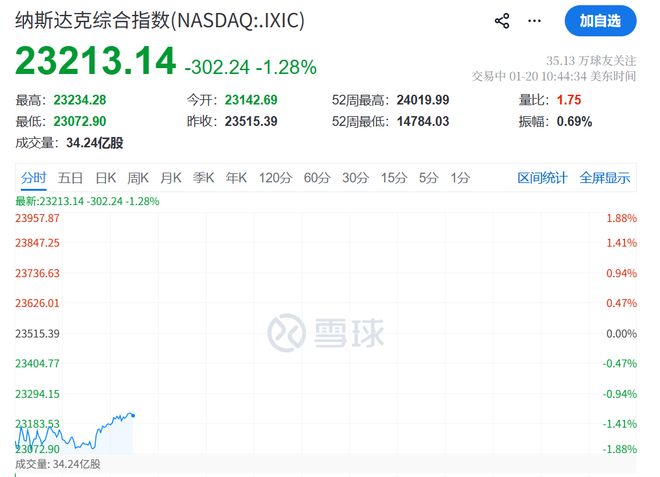Switch to the 五日 tab

[x=70, y=178]
